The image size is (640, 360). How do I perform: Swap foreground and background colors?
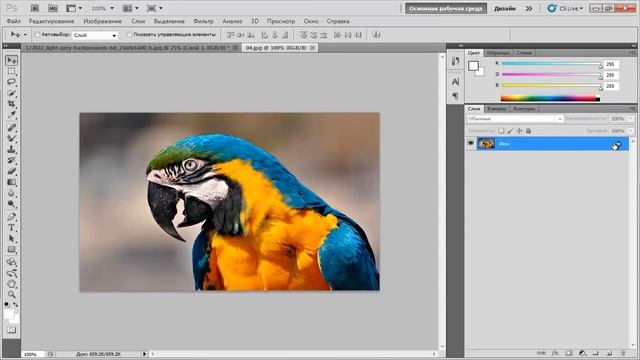[16, 305]
